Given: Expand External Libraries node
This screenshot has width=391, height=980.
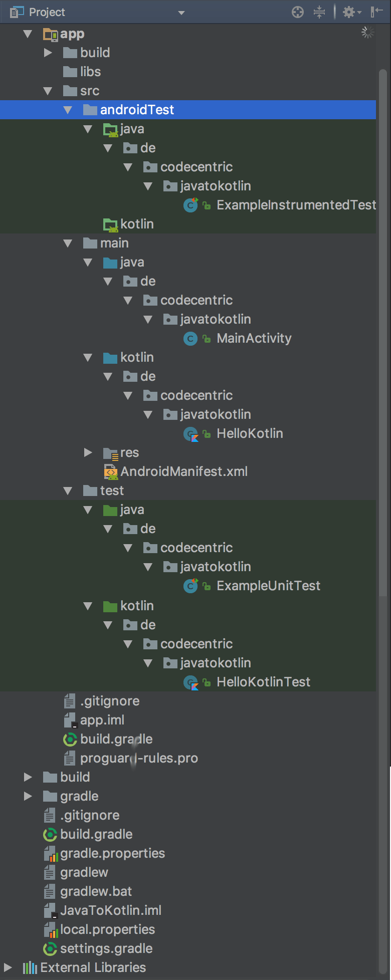Looking at the screenshot, I should pos(8,967).
